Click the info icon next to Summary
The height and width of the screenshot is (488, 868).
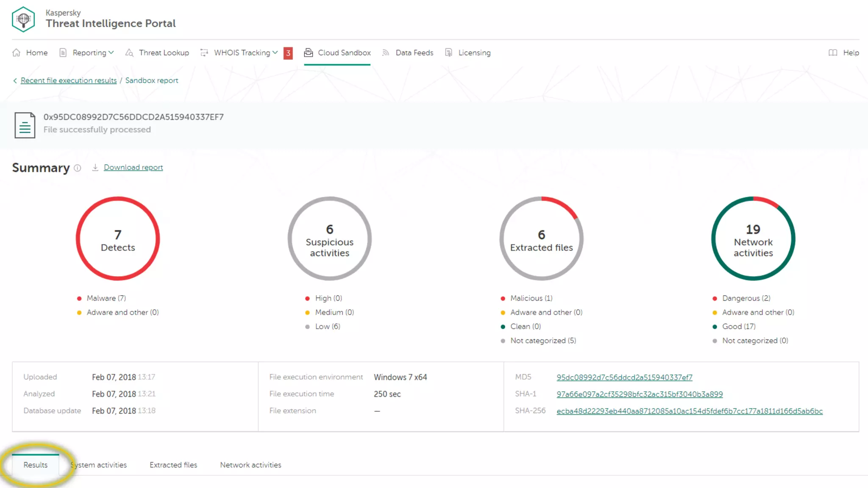[78, 168]
